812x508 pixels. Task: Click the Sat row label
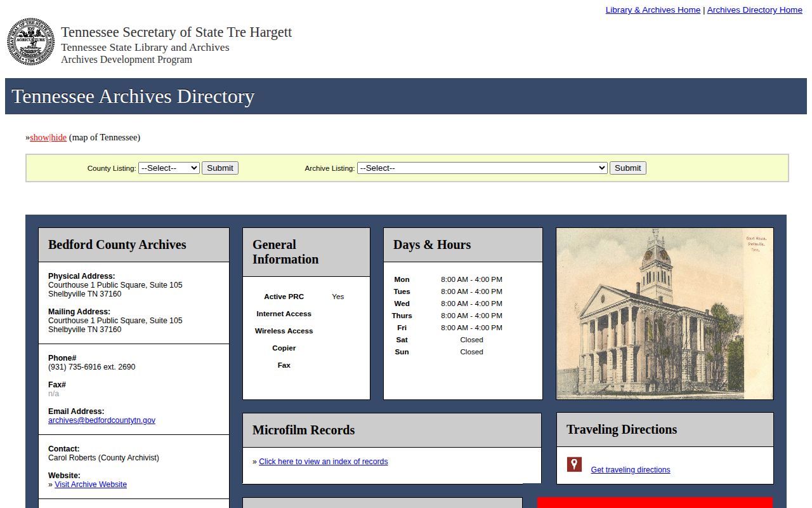click(402, 340)
